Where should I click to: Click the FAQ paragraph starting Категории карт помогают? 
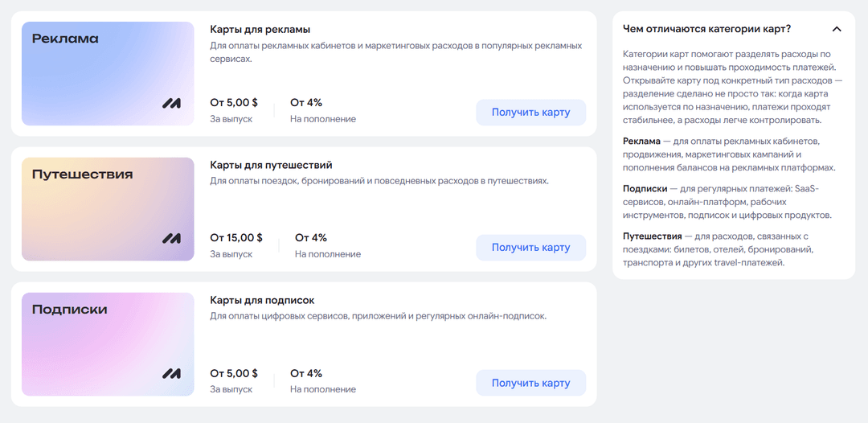[x=733, y=87]
